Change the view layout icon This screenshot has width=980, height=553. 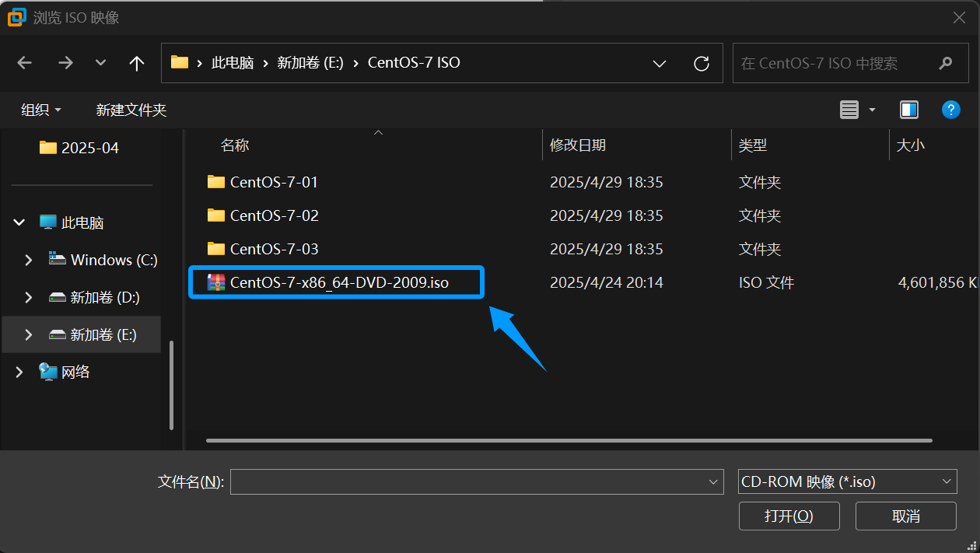[x=849, y=110]
